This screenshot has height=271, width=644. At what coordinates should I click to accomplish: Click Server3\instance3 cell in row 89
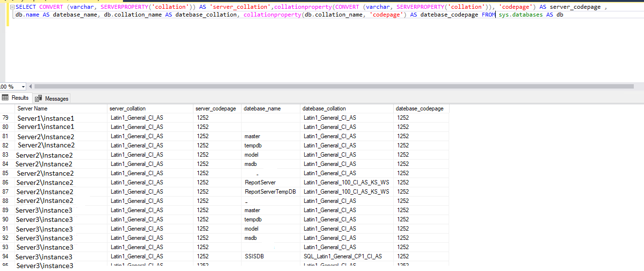(x=61, y=210)
